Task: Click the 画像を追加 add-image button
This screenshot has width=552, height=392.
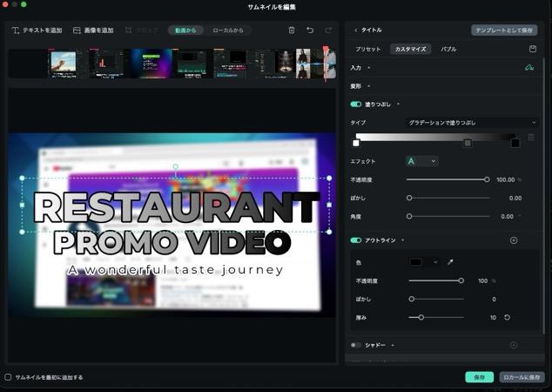Action: click(93, 30)
